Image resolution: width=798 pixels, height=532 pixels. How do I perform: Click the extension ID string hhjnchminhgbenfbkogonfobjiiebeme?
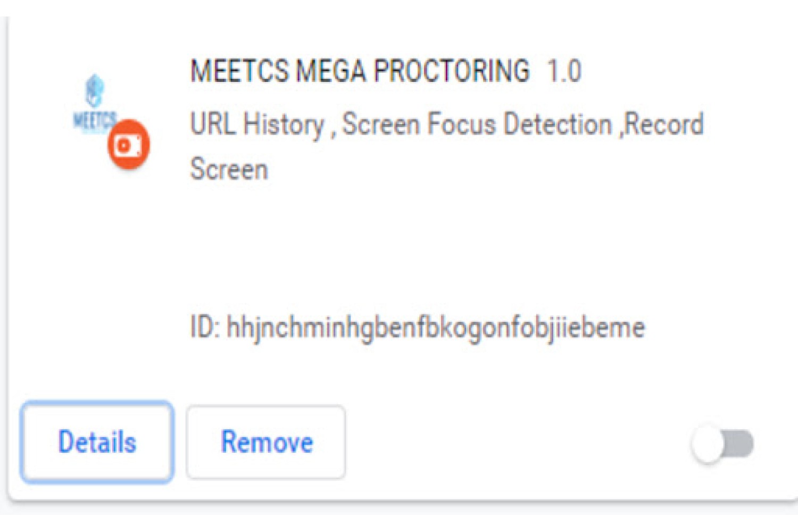click(436, 328)
